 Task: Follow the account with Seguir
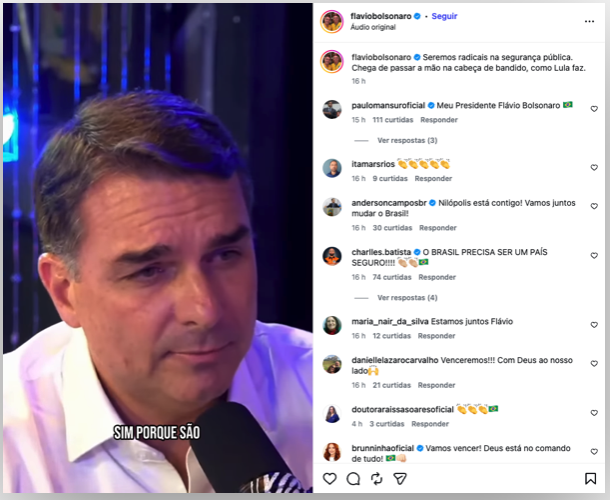444,17
